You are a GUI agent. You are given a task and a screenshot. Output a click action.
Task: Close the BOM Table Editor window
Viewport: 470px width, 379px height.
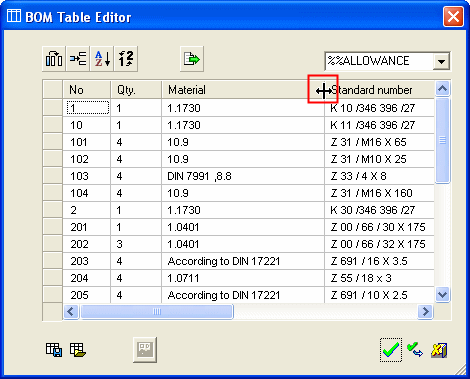click(453, 16)
